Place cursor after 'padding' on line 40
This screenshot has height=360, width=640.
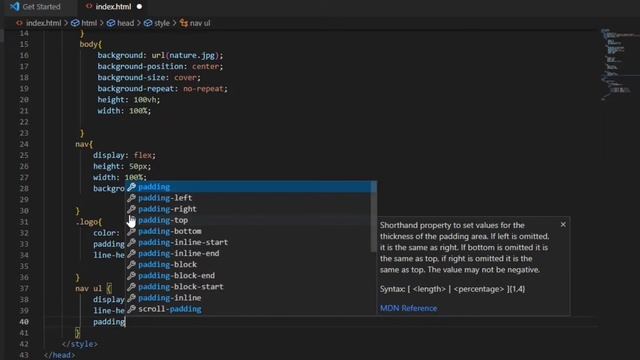pyautogui.click(x=125, y=322)
